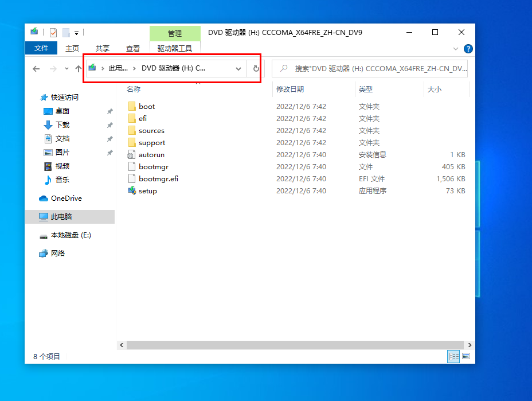
Task: Open the address bar dropdown arrow
Action: point(238,68)
